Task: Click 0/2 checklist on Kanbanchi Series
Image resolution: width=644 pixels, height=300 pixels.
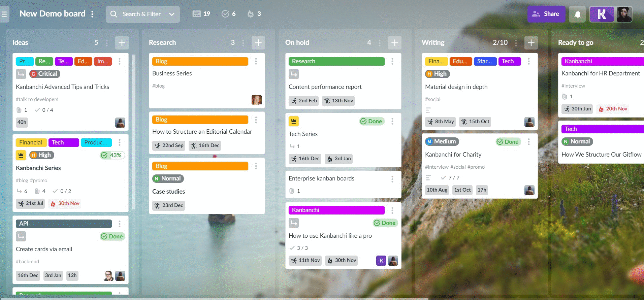Action: coord(62,191)
